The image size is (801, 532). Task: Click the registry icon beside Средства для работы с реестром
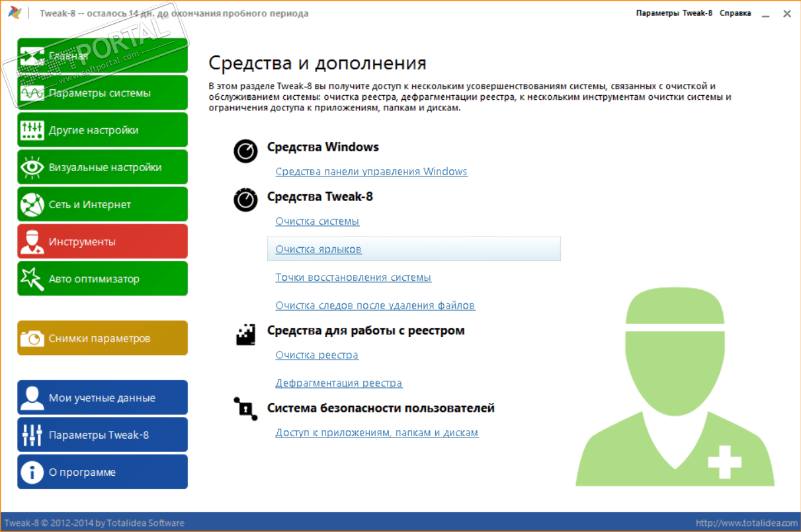point(245,334)
